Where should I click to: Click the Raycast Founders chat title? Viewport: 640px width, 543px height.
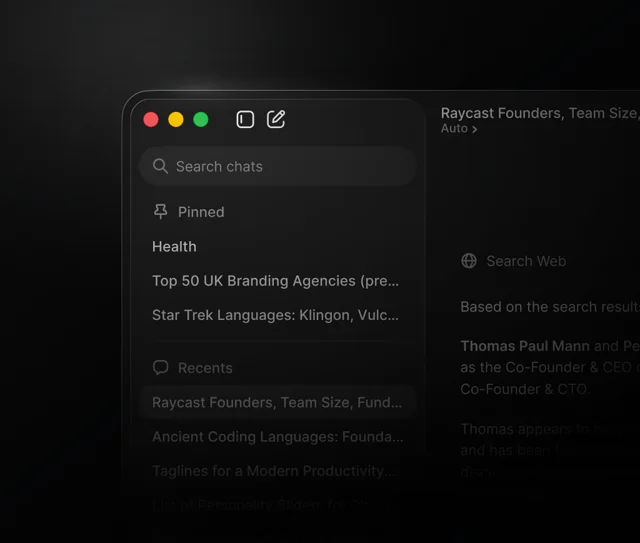click(540, 113)
